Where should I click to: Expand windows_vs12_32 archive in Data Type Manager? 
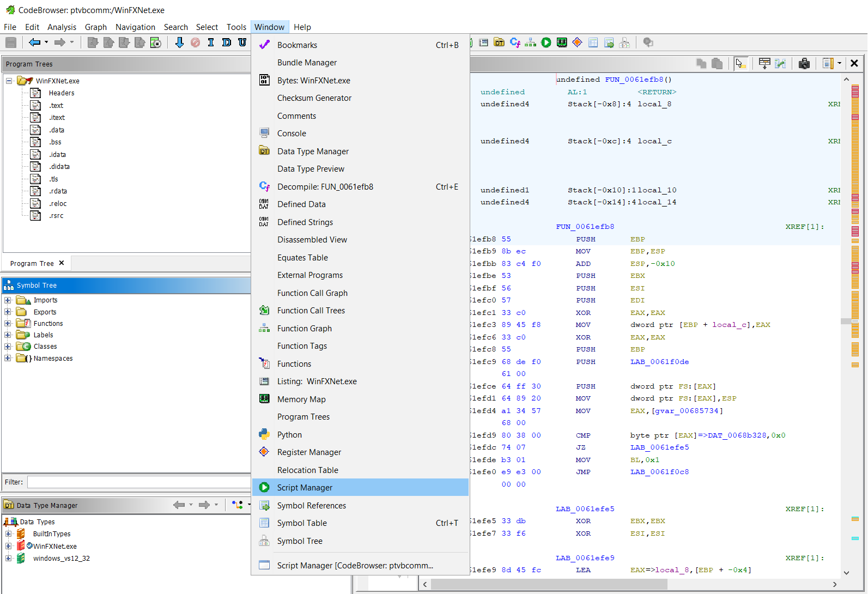coord(9,558)
